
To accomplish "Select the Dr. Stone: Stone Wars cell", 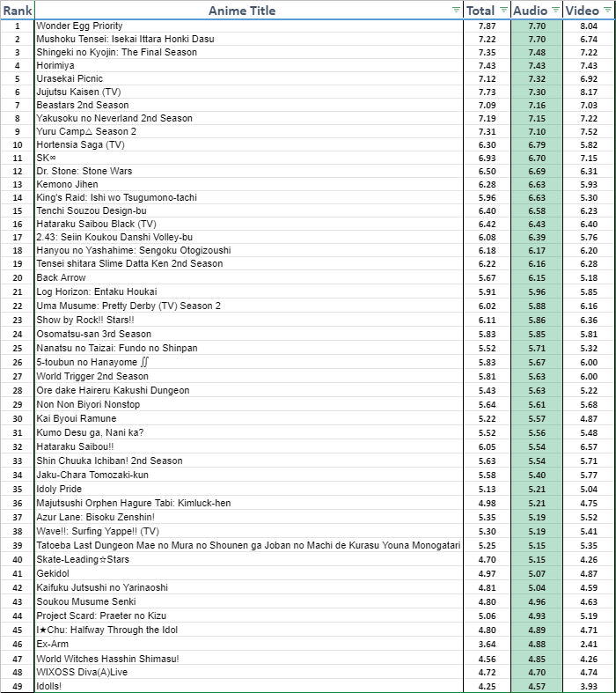I will [85, 171].
